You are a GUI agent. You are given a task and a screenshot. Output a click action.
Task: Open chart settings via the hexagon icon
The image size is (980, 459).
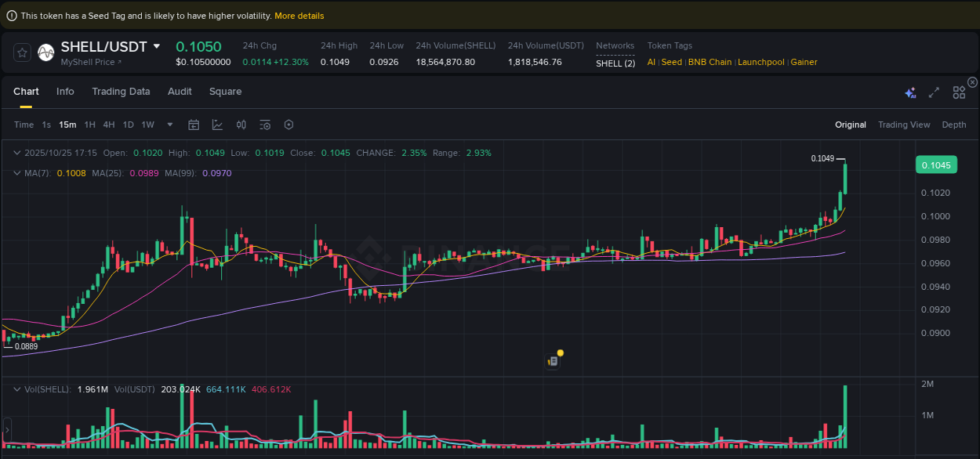point(288,124)
